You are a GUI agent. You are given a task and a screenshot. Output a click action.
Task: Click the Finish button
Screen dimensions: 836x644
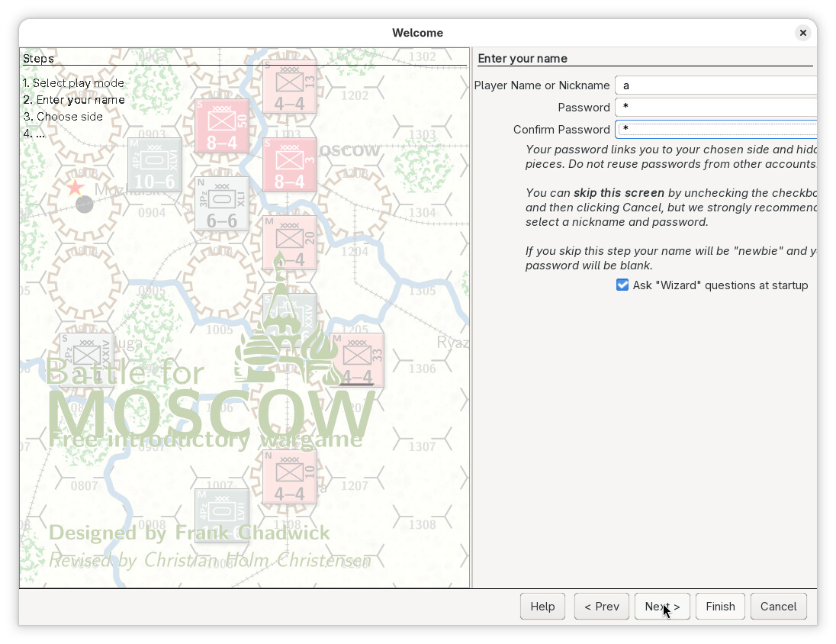(720, 607)
